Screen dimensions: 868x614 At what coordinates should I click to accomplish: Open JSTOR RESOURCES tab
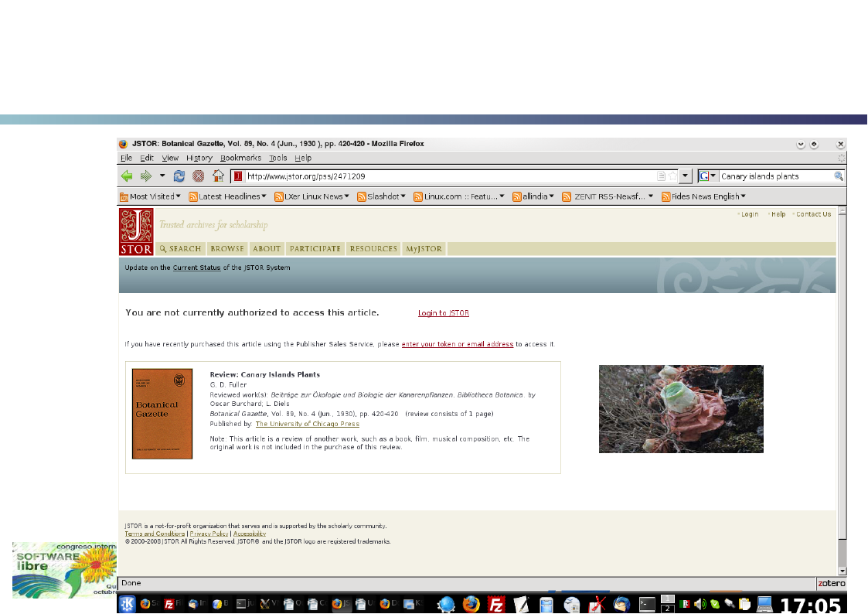click(373, 249)
